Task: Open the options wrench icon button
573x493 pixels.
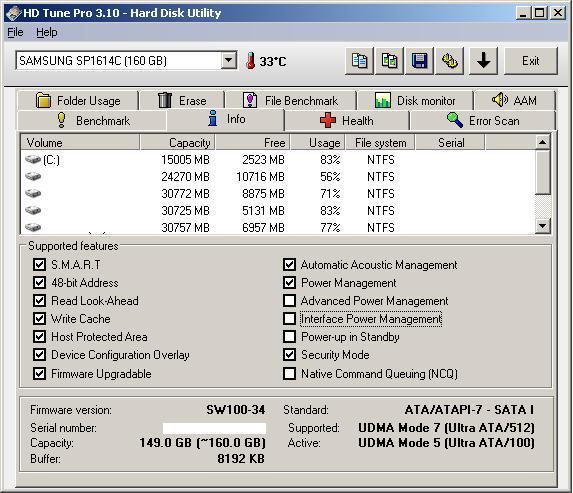Action: point(449,61)
